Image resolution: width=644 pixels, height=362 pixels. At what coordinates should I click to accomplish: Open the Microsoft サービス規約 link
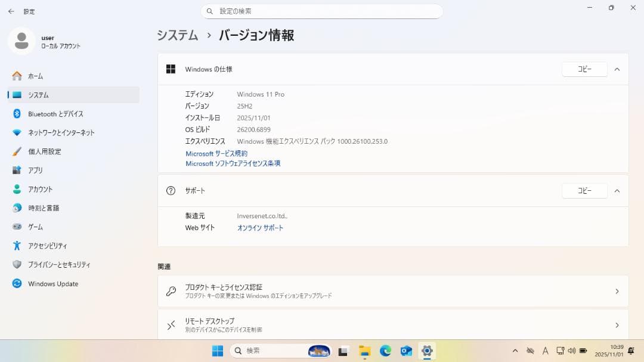point(215,153)
